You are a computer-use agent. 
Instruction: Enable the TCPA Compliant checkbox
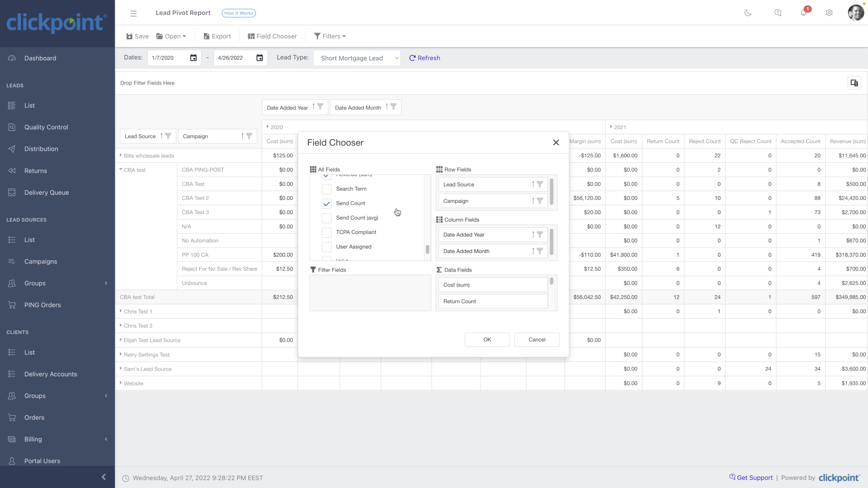(x=326, y=232)
